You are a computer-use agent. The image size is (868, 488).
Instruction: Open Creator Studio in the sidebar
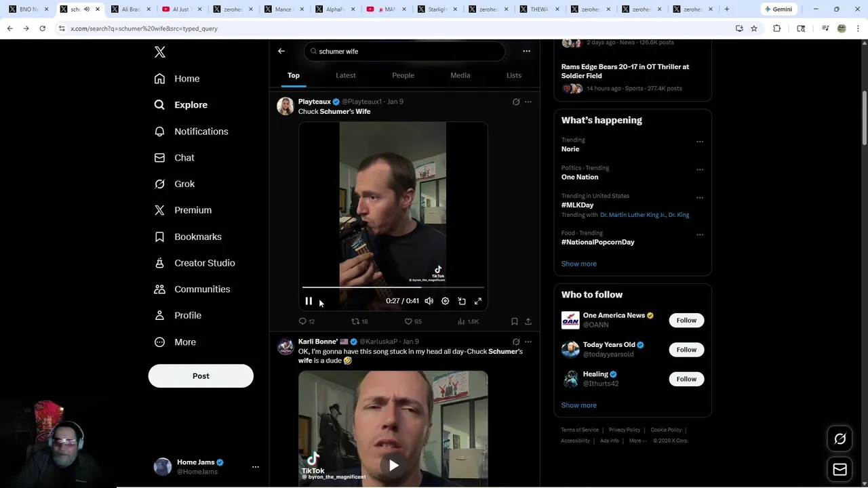tap(195, 263)
